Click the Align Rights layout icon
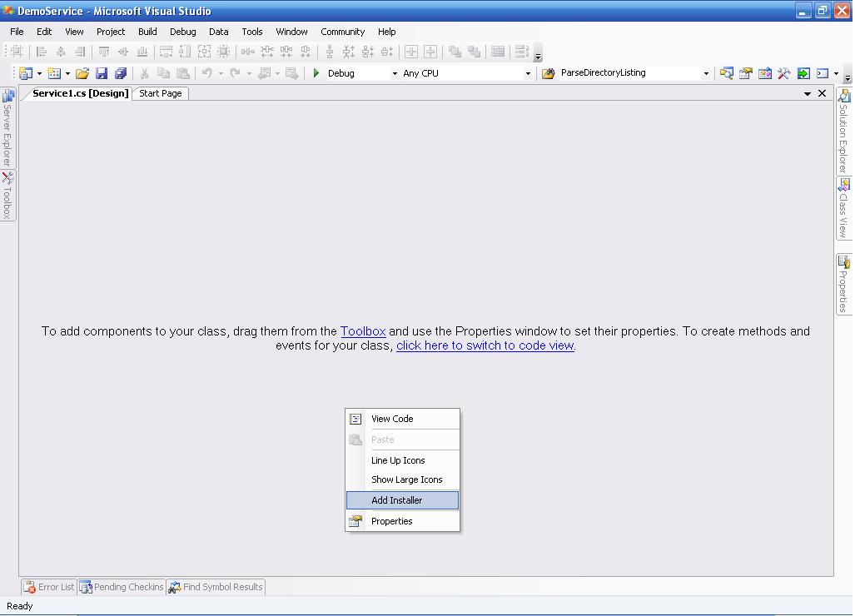855x616 pixels. 80,52
